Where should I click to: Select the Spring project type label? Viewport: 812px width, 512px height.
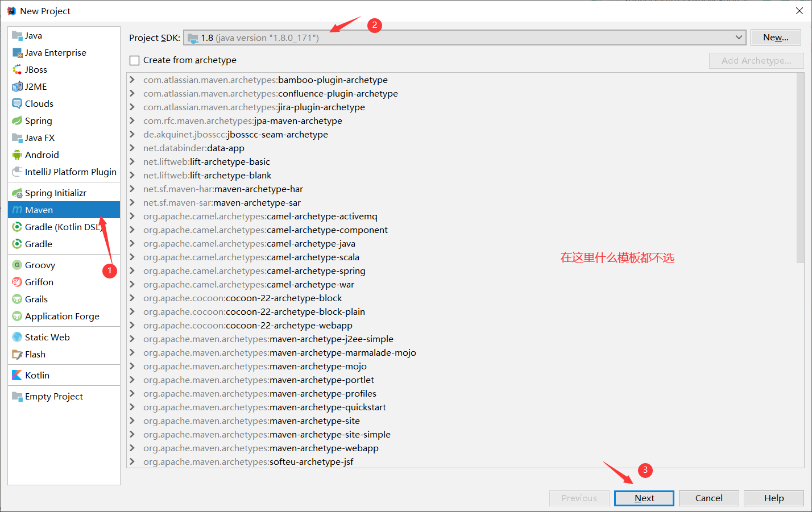point(39,121)
